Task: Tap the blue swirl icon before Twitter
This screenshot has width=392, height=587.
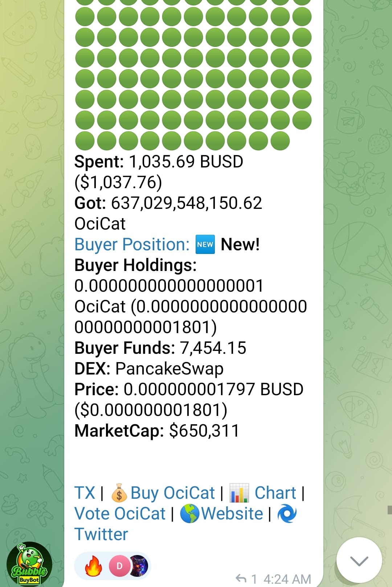Action: (287, 514)
